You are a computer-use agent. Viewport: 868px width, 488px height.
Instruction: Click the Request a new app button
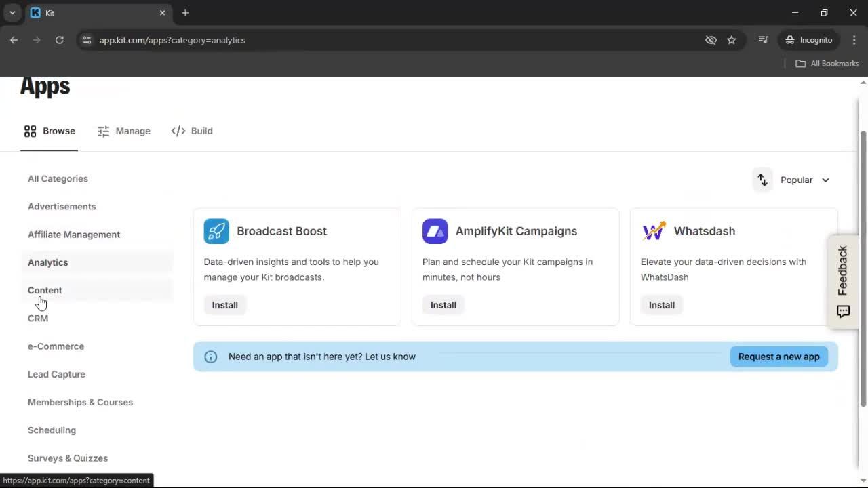(778, 356)
